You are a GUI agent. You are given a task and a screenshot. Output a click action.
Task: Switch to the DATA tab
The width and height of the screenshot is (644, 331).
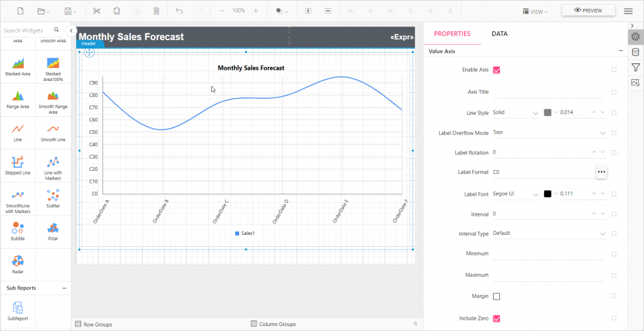click(x=499, y=34)
